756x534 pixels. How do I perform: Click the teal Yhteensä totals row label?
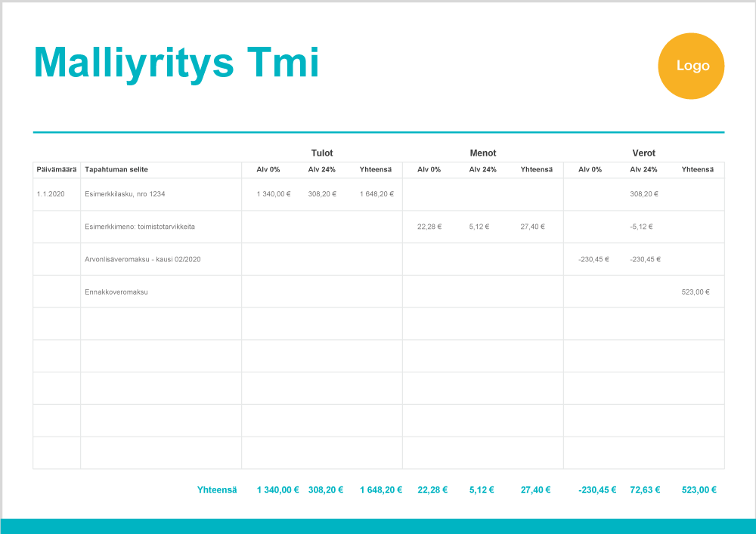(217, 489)
